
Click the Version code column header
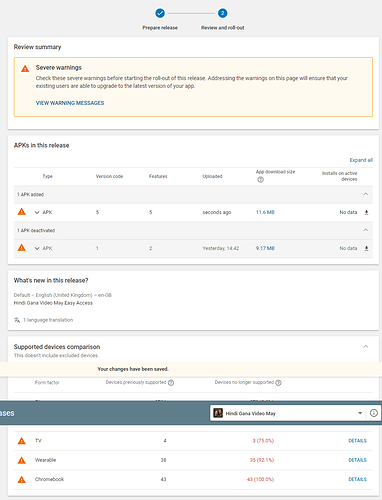pos(109,176)
